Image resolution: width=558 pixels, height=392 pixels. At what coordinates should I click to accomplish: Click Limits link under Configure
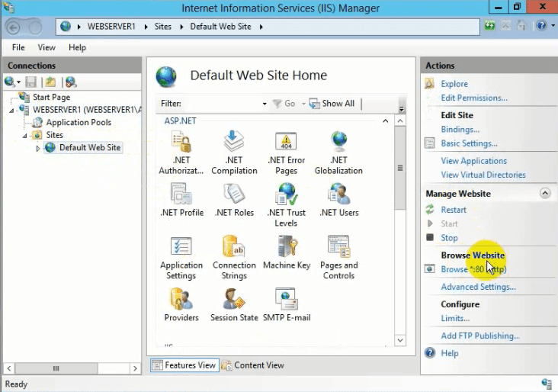455,318
